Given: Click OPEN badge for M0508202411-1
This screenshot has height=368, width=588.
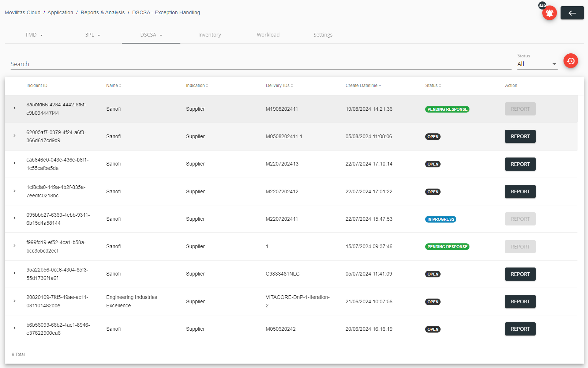Looking at the screenshot, I should tap(433, 137).
